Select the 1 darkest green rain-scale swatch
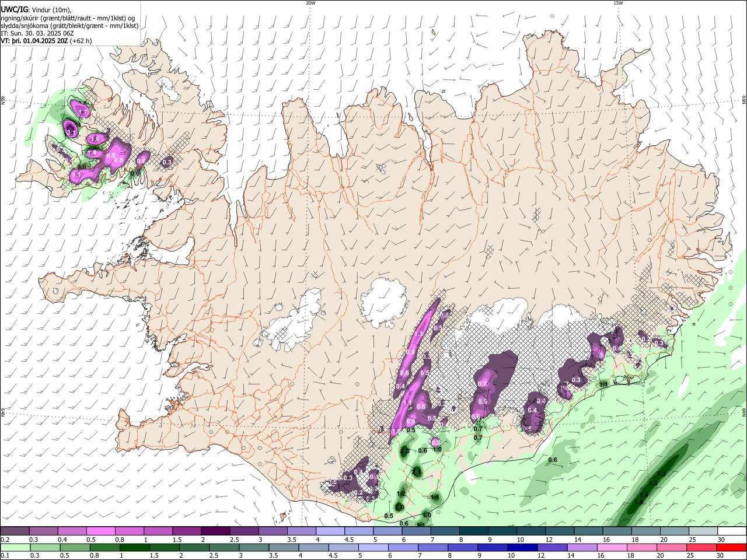Image resolution: width=747 pixels, height=560 pixels. pyautogui.click(x=134, y=548)
